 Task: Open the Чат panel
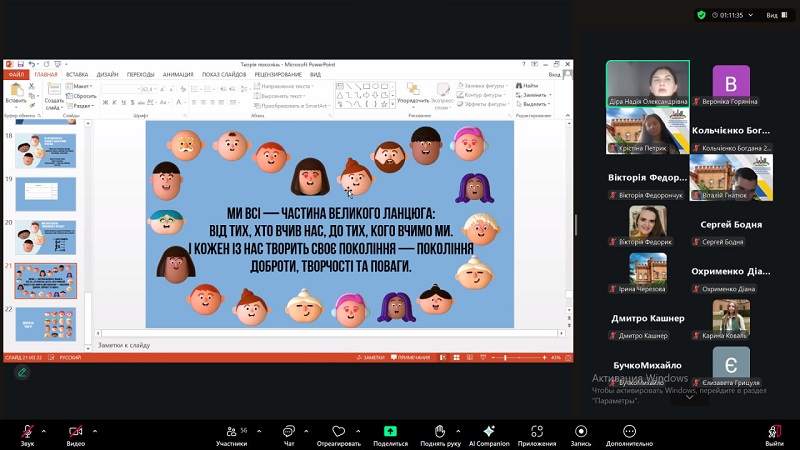click(289, 431)
